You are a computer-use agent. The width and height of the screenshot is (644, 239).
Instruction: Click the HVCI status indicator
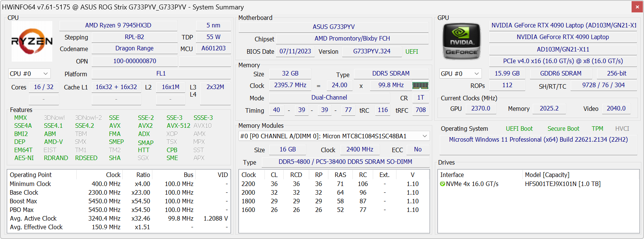click(622, 129)
